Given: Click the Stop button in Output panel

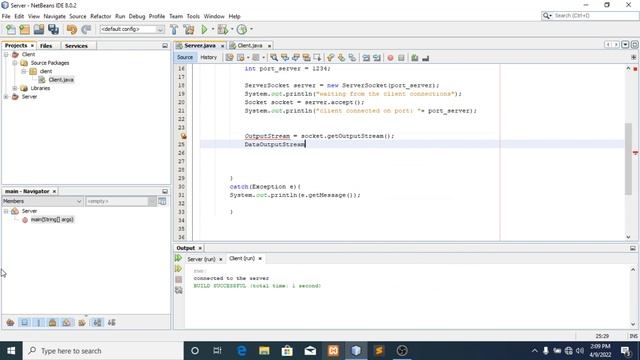Looking at the screenshot, I should click(178, 280).
